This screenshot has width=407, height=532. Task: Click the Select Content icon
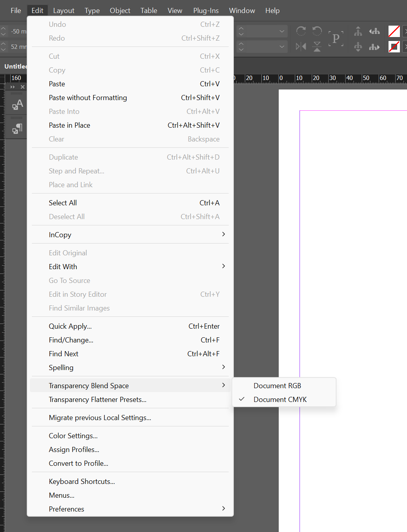(x=358, y=47)
